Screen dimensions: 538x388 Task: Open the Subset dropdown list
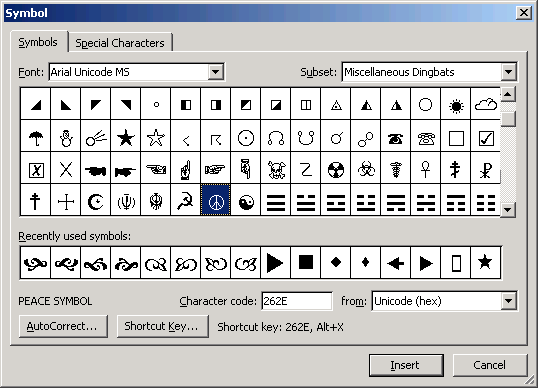[508, 72]
